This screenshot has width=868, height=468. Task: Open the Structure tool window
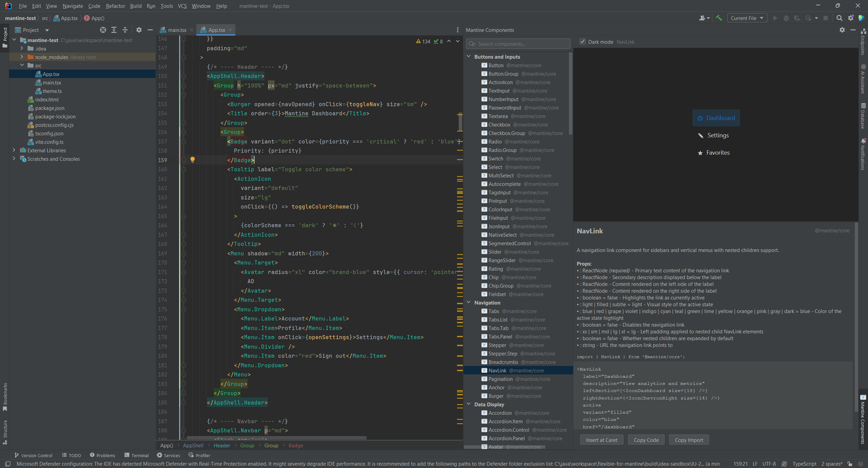click(5, 432)
